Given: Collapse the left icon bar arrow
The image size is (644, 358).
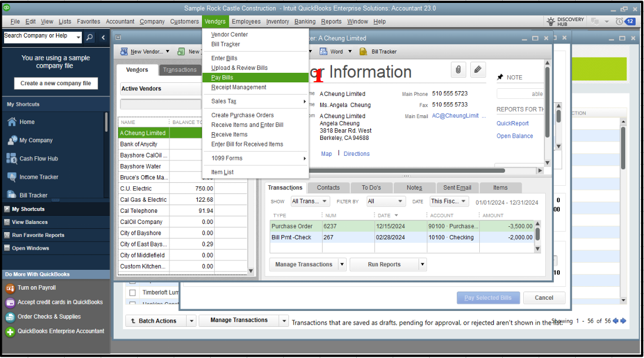Looking at the screenshot, I should click(103, 37).
